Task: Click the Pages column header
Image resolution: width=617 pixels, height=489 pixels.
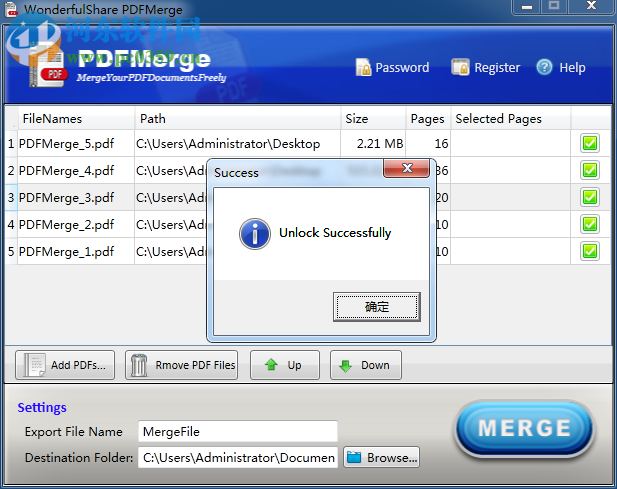Action: click(428, 118)
